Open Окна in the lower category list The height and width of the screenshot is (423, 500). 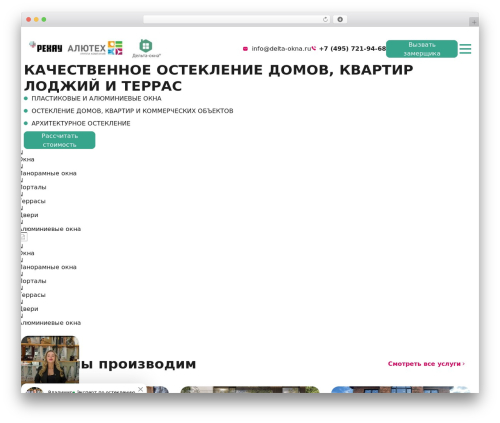[27, 253]
